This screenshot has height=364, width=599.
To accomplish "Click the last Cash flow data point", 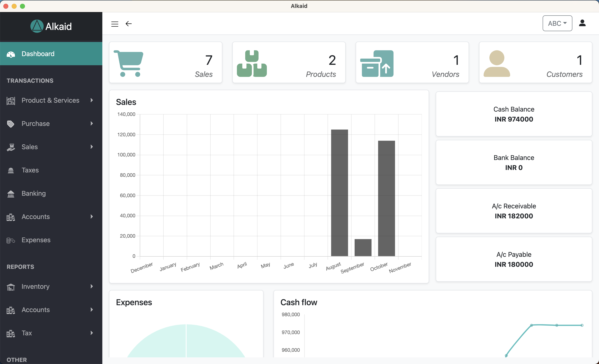I will pos(582,325).
